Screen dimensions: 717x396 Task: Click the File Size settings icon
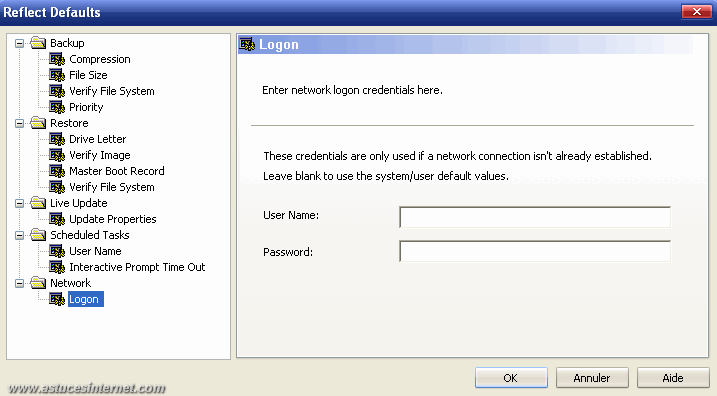click(57, 75)
